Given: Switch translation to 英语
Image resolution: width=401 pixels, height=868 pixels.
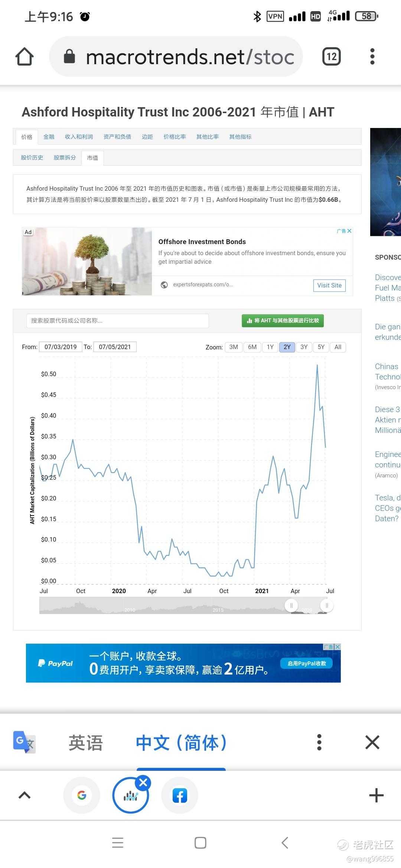Looking at the screenshot, I should (85, 743).
